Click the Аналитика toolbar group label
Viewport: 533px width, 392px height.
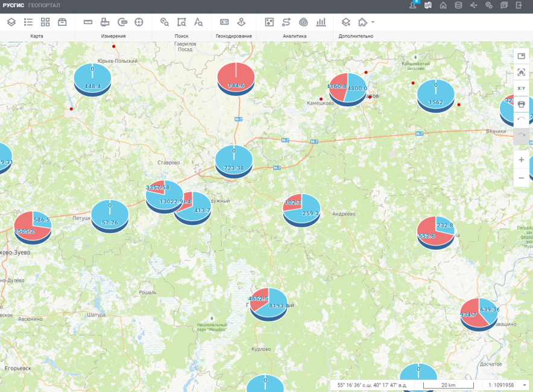click(x=294, y=36)
